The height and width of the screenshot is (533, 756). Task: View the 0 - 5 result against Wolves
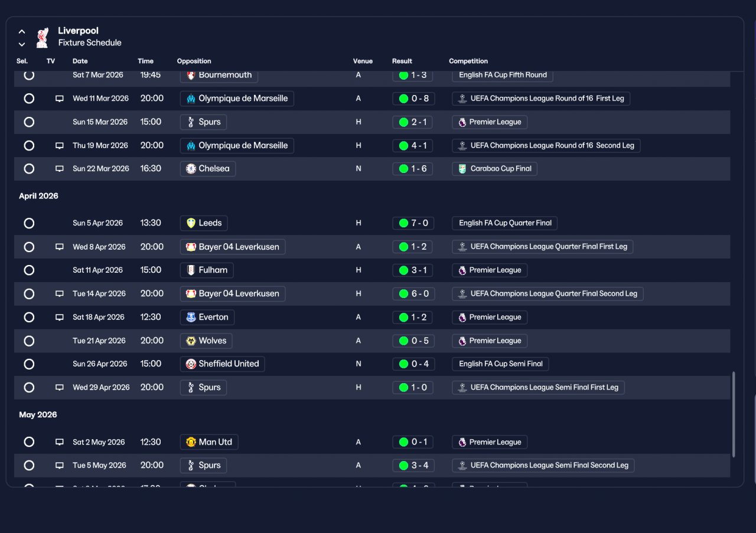pos(413,341)
